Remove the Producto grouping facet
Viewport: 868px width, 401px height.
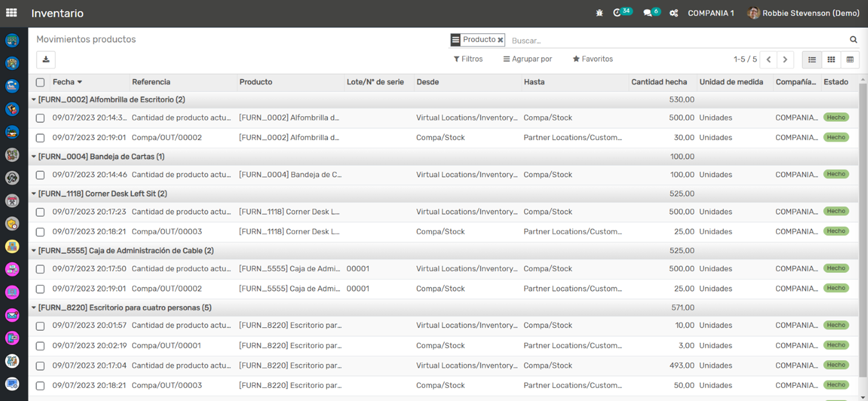tap(500, 40)
